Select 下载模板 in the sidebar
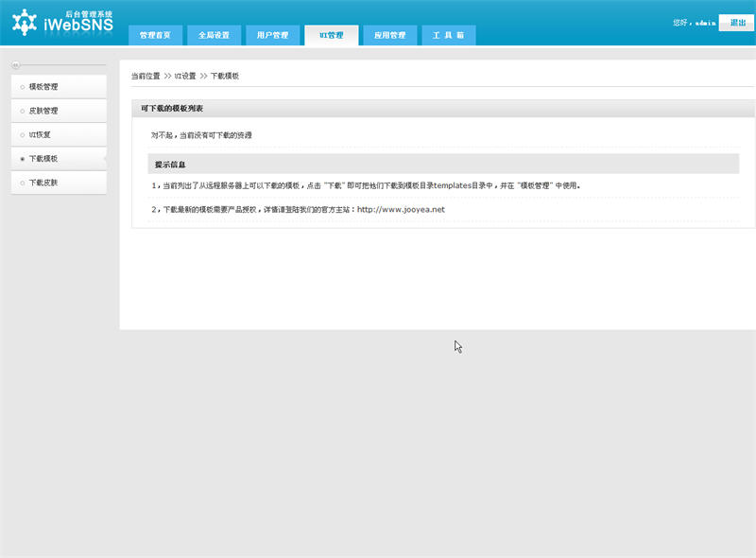The image size is (756, 558). (x=59, y=159)
